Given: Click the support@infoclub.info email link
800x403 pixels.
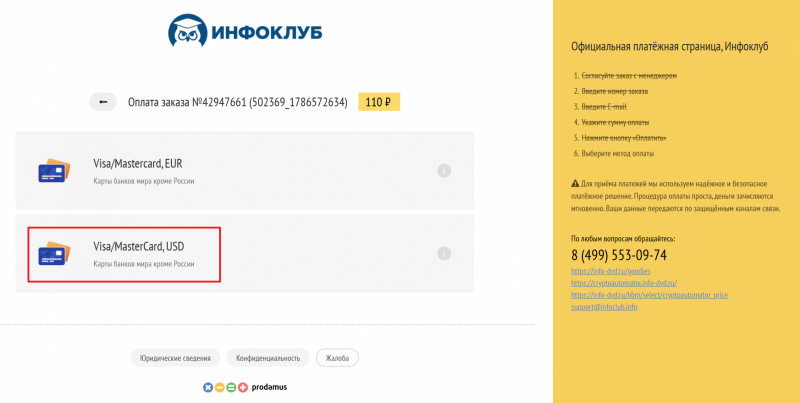Looking at the screenshot, I should 604,307.
